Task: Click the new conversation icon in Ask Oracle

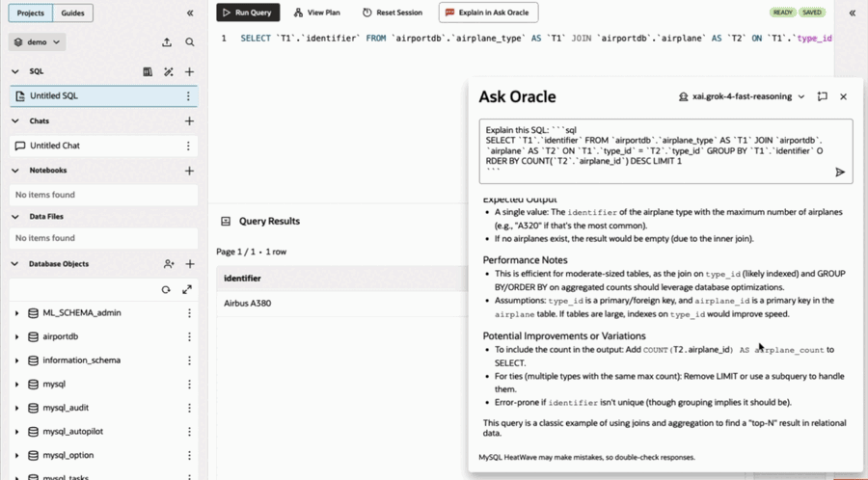Action: click(x=822, y=96)
